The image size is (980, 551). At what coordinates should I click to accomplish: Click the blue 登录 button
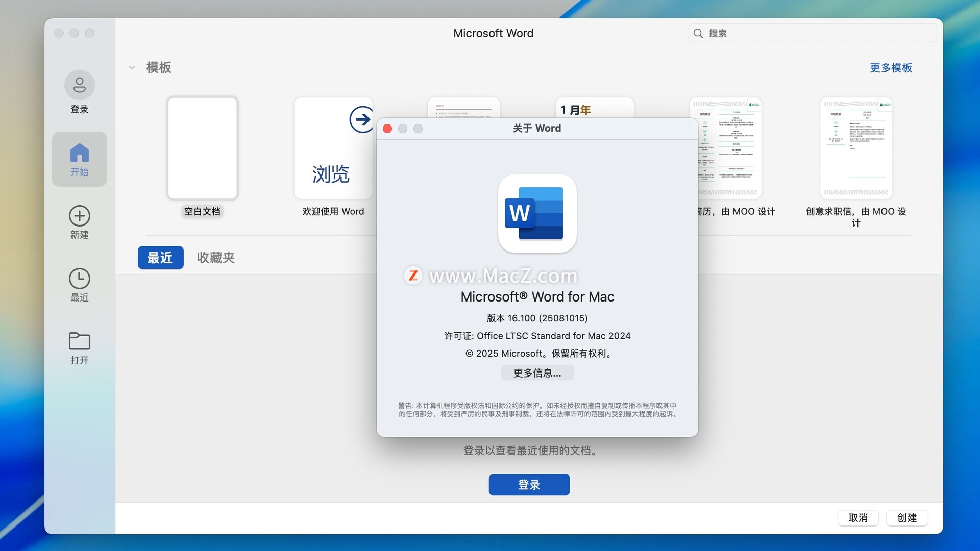[529, 485]
